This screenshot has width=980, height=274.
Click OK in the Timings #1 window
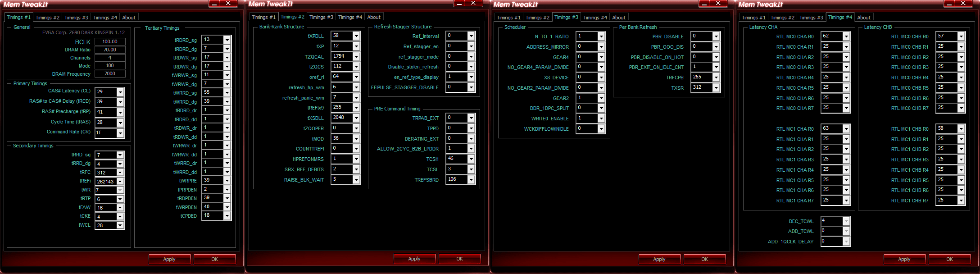(x=215, y=259)
